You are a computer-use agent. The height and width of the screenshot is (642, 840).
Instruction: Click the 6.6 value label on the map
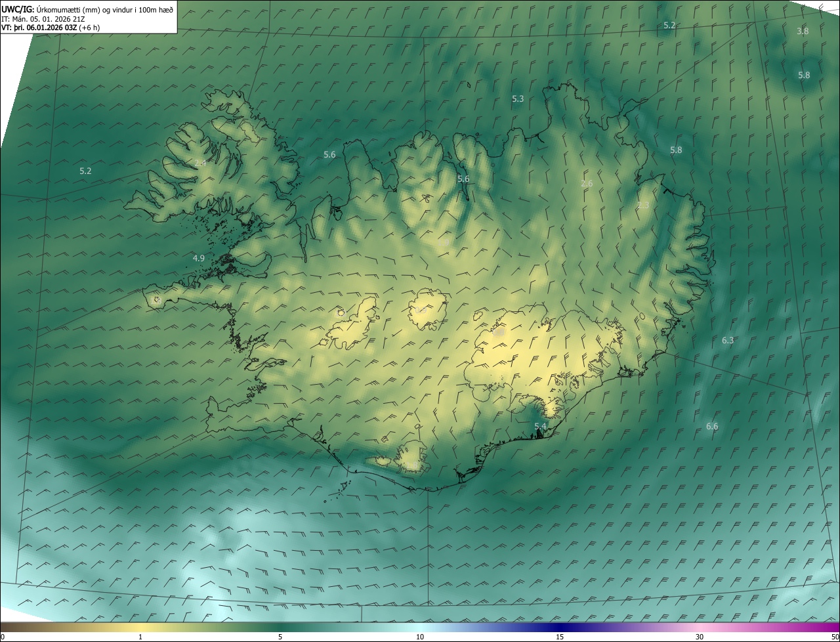pos(712,426)
